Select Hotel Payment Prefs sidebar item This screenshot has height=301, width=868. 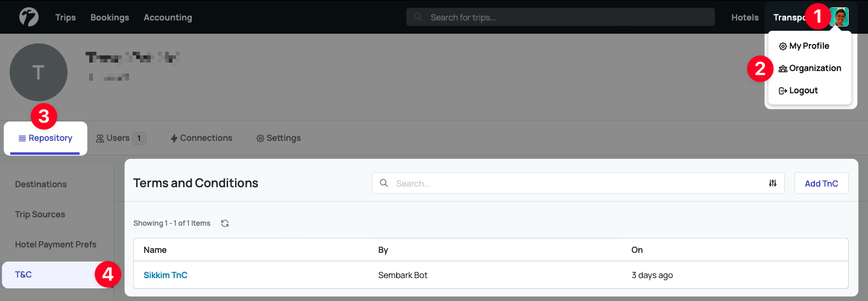[55, 244]
